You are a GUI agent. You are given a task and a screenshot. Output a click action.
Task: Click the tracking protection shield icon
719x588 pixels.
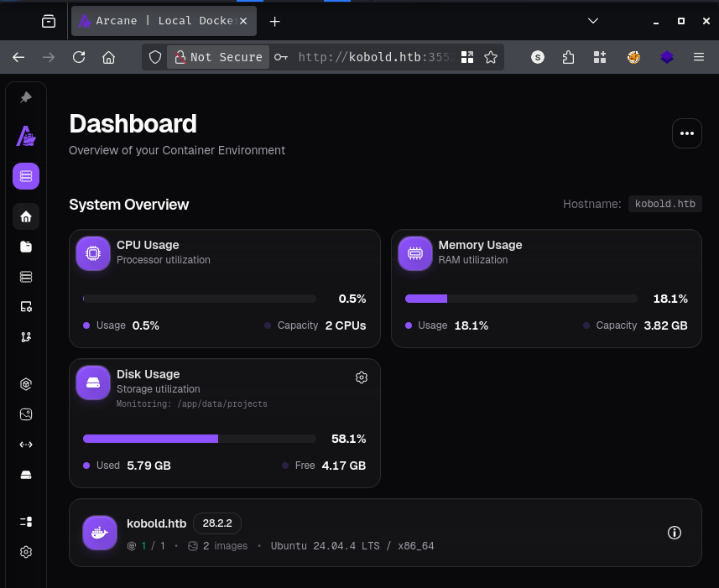[155, 57]
